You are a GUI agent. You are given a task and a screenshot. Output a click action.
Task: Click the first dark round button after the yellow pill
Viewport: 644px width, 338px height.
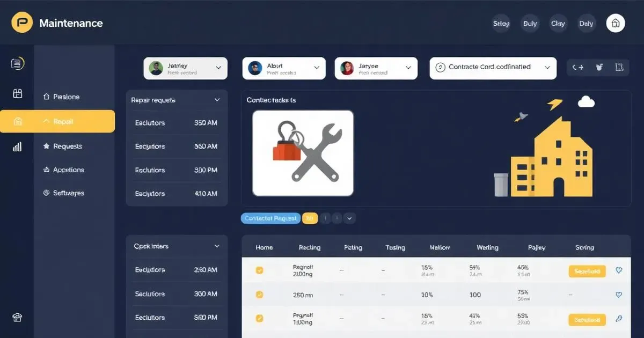tap(326, 218)
